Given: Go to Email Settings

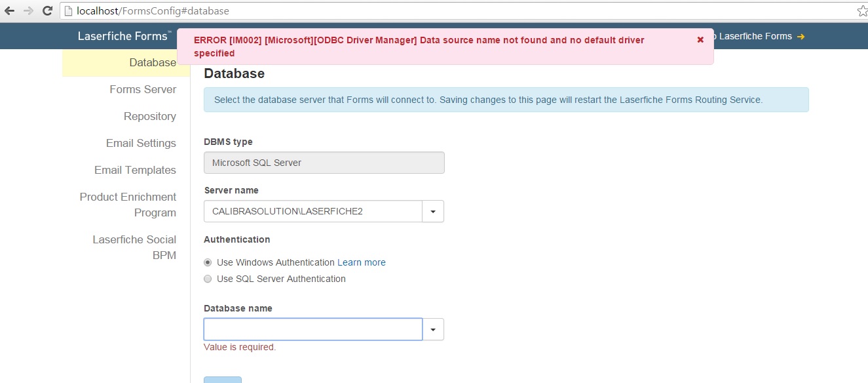Looking at the screenshot, I should click(x=141, y=143).
